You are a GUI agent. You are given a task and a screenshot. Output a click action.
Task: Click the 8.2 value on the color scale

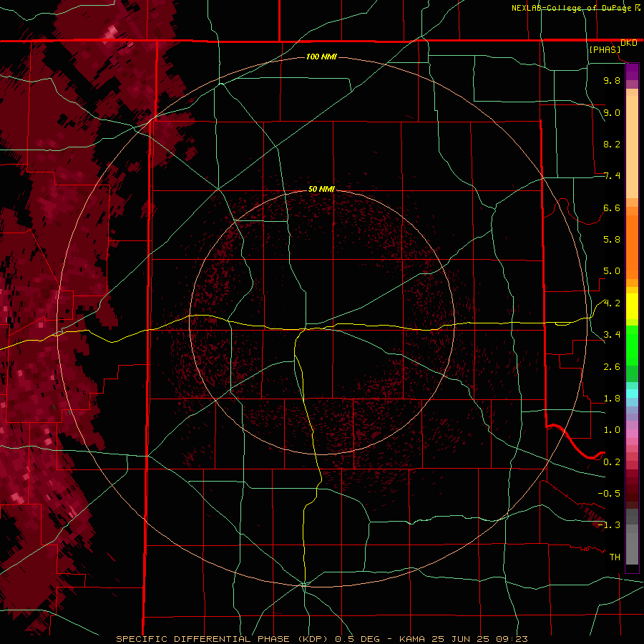[612, 144]
